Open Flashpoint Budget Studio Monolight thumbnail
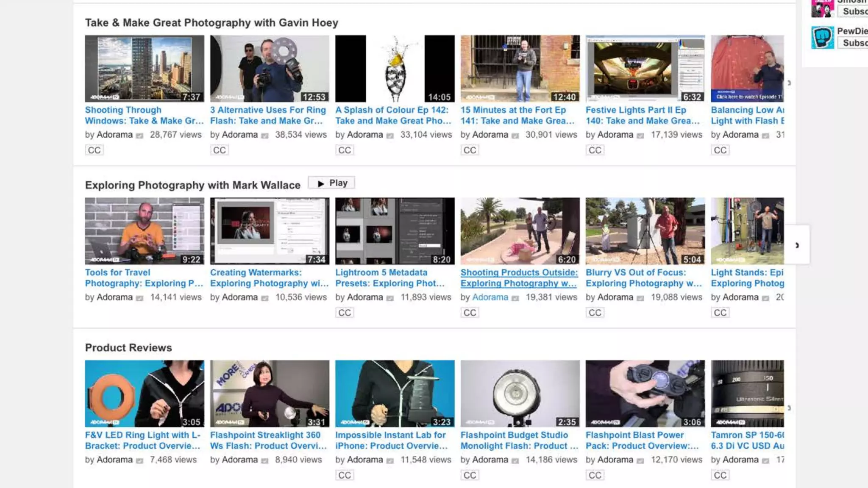The image size is (868, 488). click(x=520, y=394)
